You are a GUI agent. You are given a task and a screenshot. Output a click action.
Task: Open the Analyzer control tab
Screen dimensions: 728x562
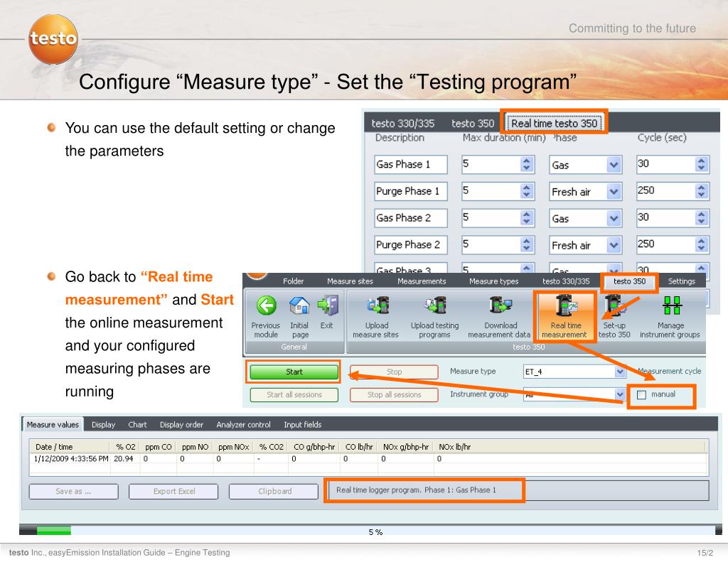(x=243, y=425)
